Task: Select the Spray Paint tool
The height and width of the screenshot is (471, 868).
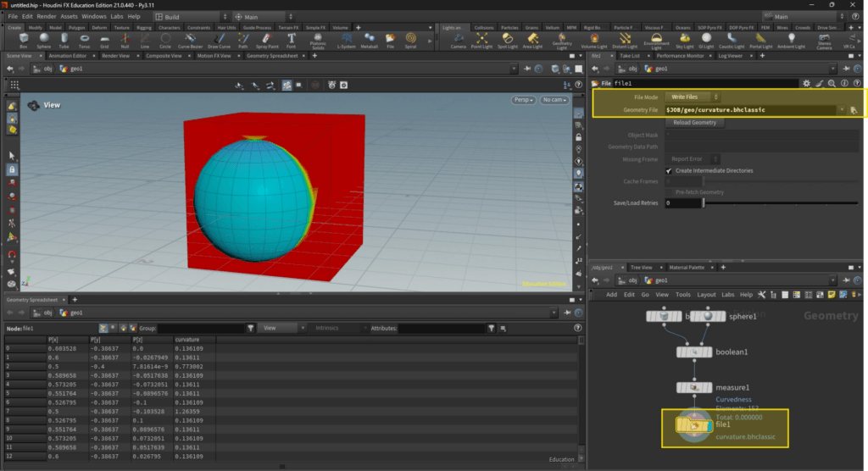Action: pyautogui.click(x=267, y=41)
